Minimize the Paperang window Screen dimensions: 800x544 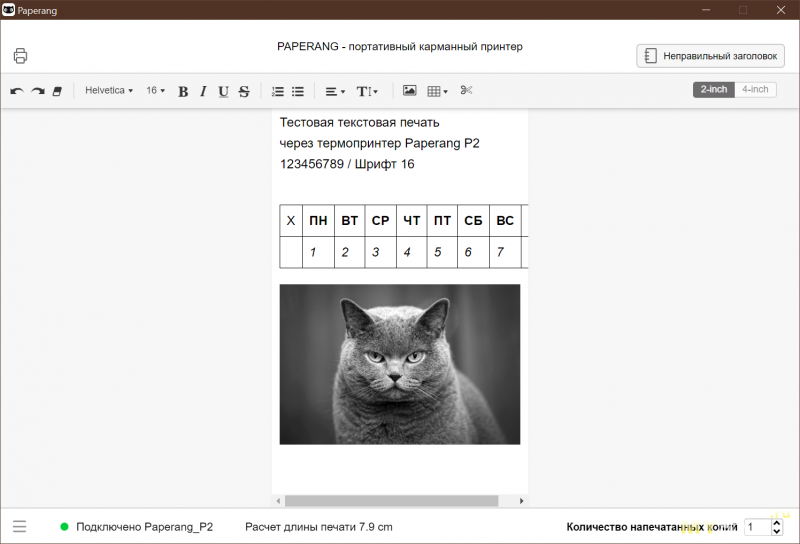coord(706,10)
